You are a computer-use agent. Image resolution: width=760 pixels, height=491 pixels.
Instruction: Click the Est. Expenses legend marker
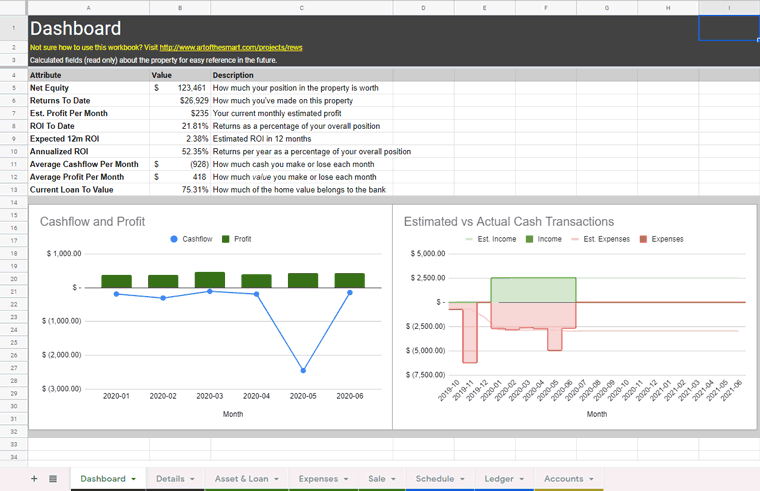pos(575,239)
